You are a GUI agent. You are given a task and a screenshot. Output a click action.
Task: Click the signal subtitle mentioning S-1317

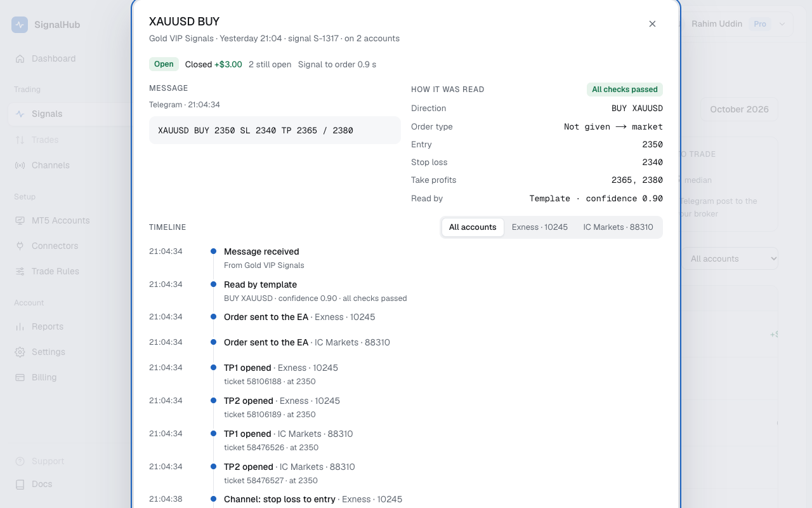274,38
